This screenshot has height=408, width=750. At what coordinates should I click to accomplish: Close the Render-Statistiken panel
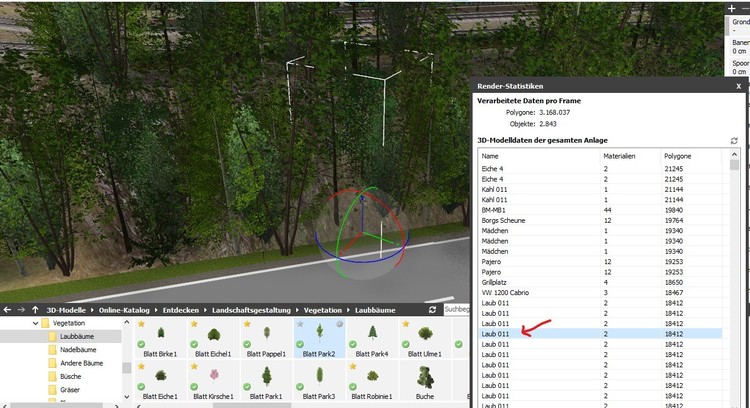tap(738, 87)
